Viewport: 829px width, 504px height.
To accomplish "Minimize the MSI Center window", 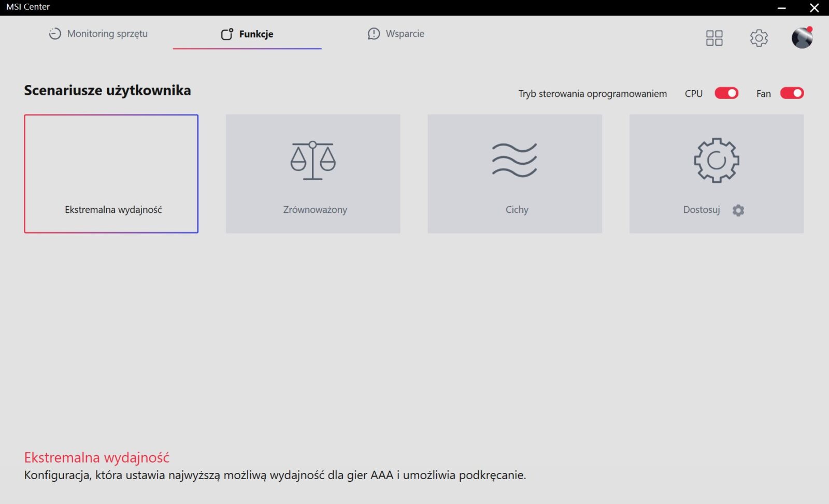I will point(782,8).
